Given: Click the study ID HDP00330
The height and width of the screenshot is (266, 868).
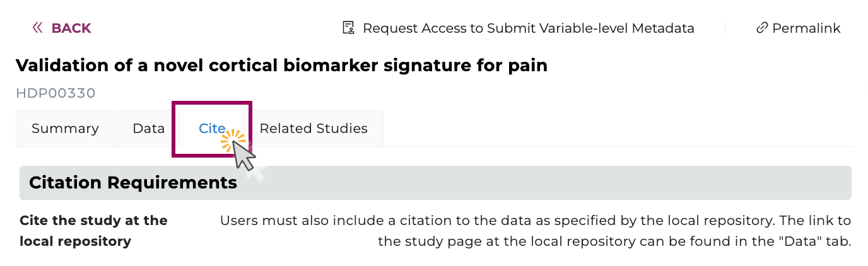Looking at the screenshot, I should (x=56, y=93).
